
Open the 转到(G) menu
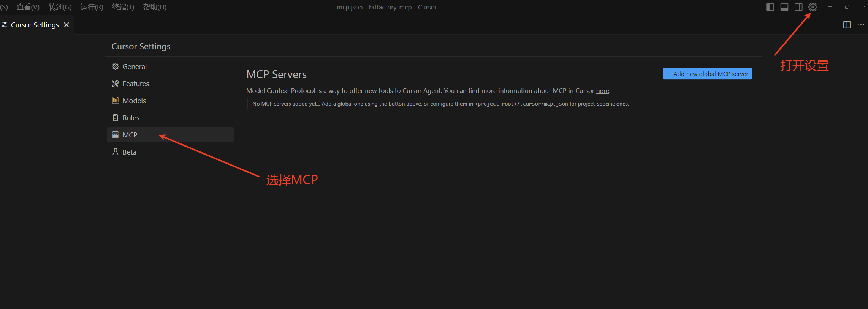click(60, 7)
